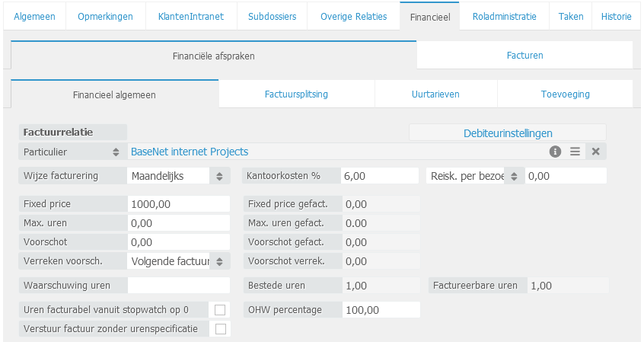The image size is (644, 342).
Task: Click the info icon beside BaseNet internet Projects
Action: (x=555, y=152)
